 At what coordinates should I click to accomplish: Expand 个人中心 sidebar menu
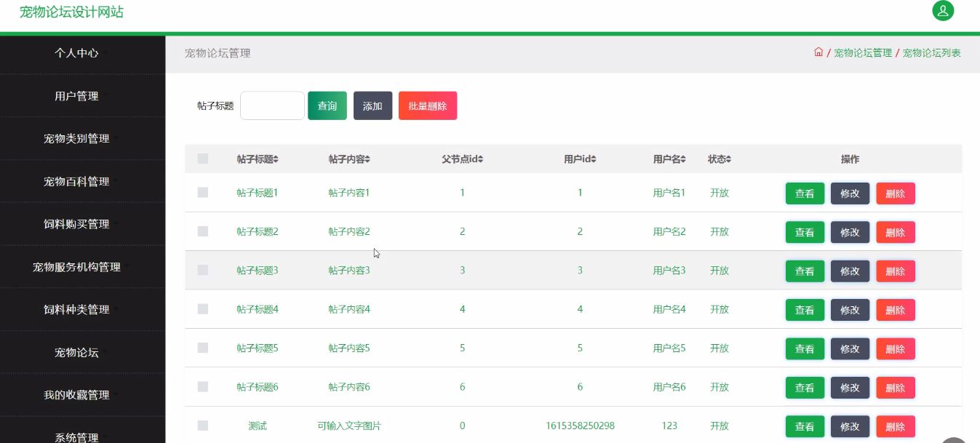pyautogui.click(x=82, y=53)
